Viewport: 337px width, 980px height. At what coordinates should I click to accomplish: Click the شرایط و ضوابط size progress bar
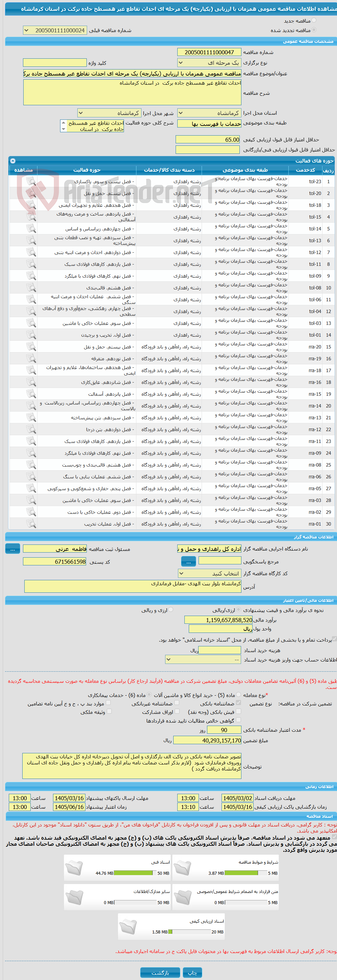[246, 873]
